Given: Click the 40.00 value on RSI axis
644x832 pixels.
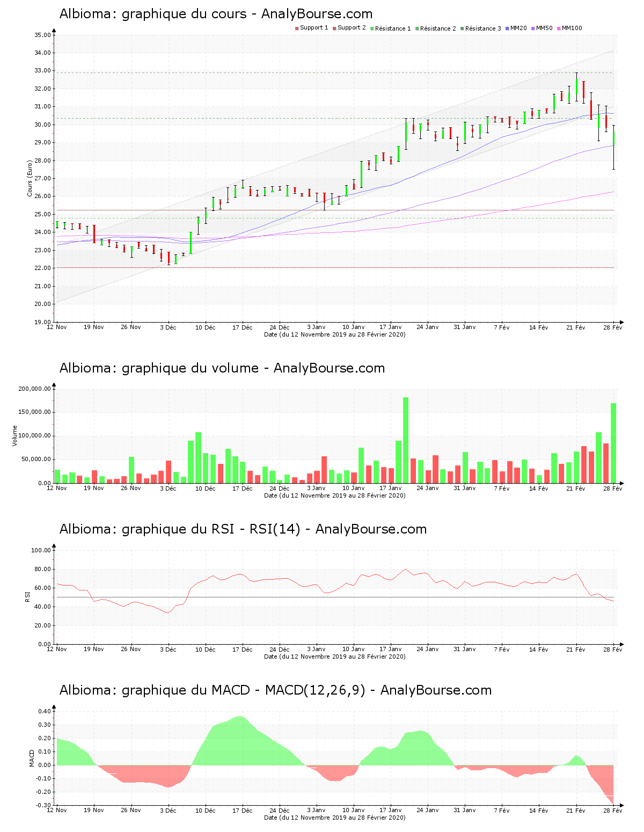Looking at the screenshot, I should [42, 607].
